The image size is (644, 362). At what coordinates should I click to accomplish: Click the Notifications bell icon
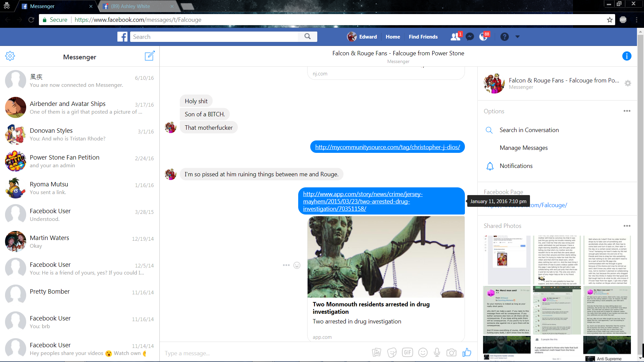pyautogui.click(x=490, y=166)
